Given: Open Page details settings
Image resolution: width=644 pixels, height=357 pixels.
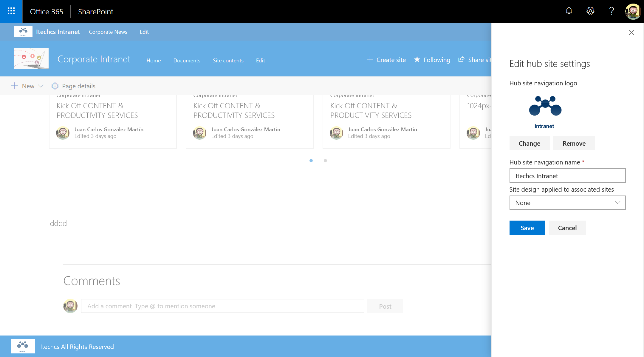Looking at the screenshot, I should [73, 86].
